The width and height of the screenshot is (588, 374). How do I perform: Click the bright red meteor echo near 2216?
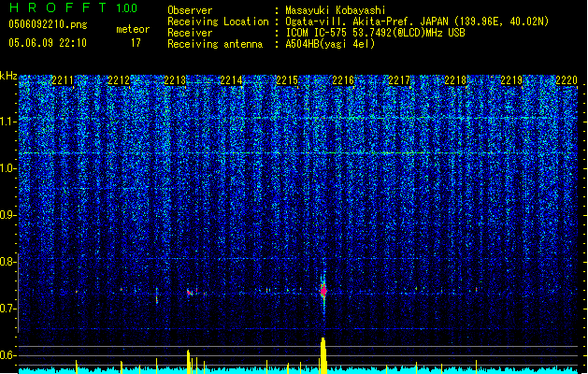point(323,291)
